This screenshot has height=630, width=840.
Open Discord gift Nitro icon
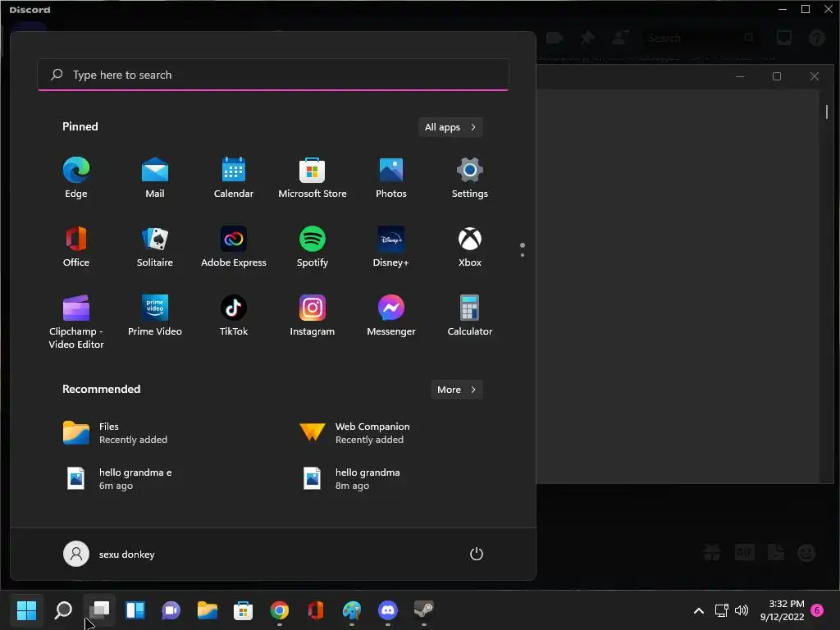(712, 552)
